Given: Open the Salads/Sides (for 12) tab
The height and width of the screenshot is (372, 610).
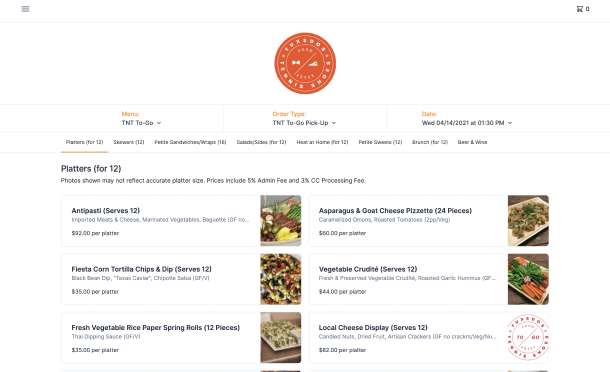Looking at the screenshot, I should point(261,142).
